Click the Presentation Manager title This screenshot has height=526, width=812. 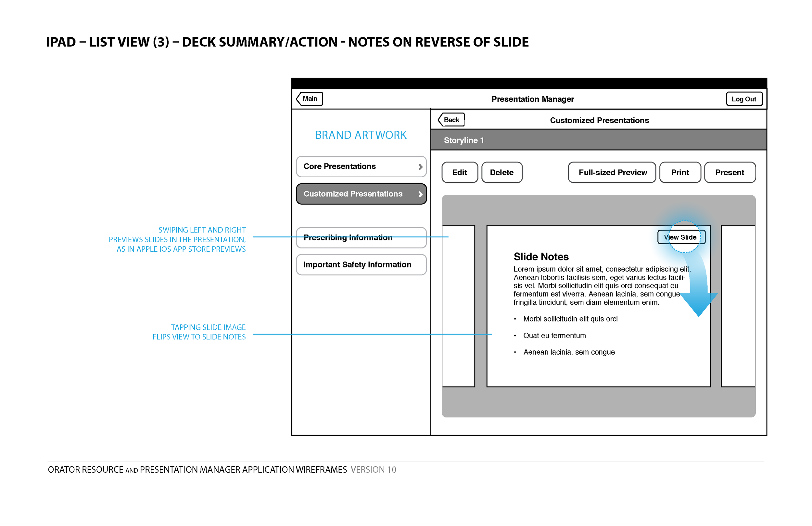click(533, 99)
